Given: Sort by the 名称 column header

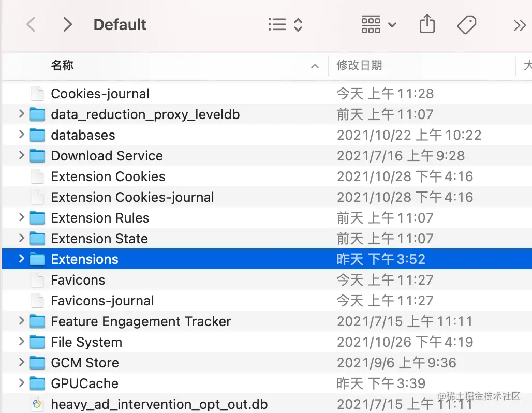Looking at the screenshot, I should 62,65.
